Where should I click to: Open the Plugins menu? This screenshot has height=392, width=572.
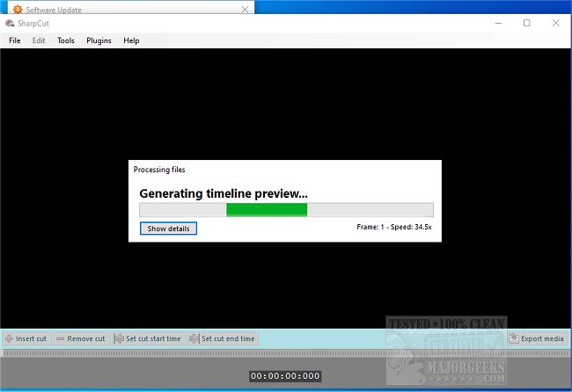(x=99, y=40)
